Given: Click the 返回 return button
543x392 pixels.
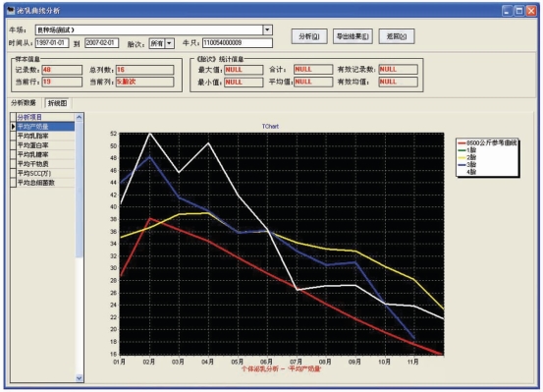Looking at the screenshot, I should 397,36.
